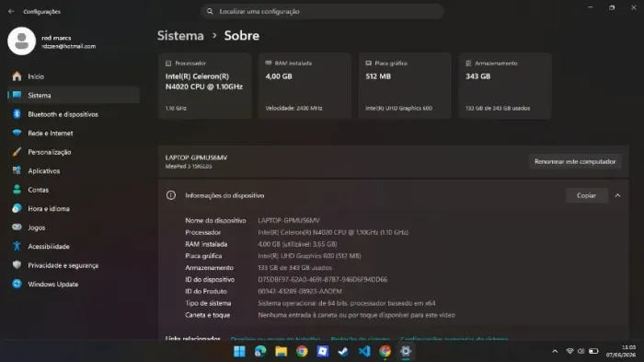This screenshot has height=362, width=644.
Task: Collapse the Informações do dispositivo section
Action: click(x=617, y=195)
